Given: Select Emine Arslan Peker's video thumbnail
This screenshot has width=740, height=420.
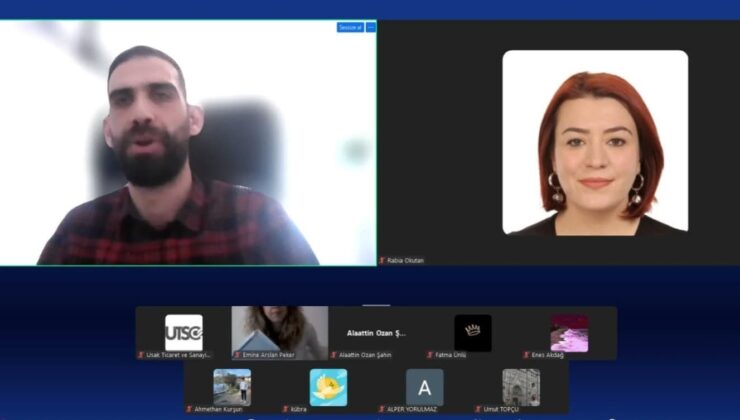Looking at the screenshot, I should click(279, 332).
